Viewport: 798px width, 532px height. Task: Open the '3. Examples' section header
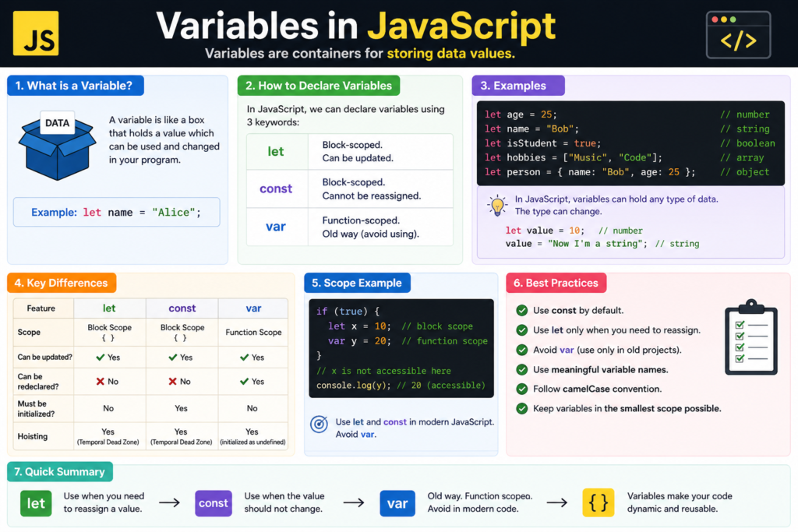pyautogui.click(x=518, y=86)
